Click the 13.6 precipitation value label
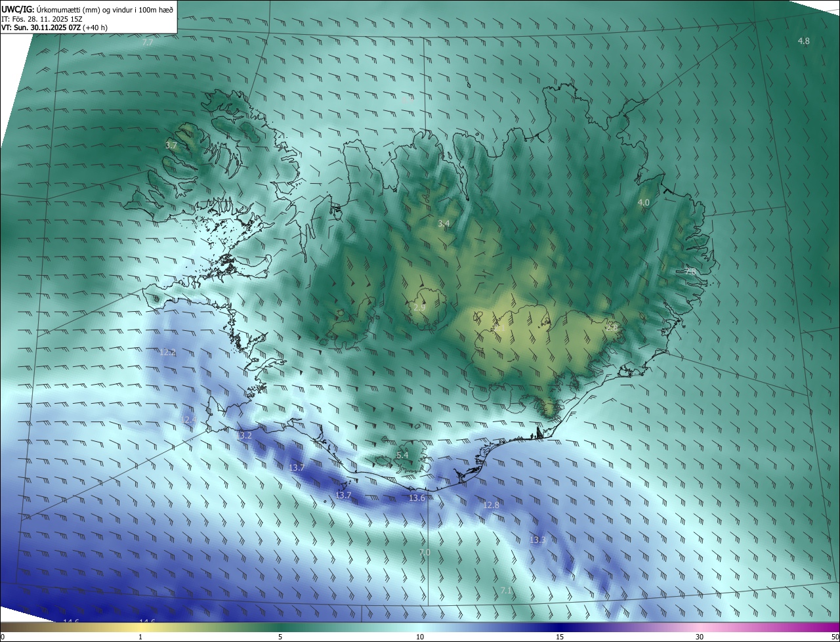This screenshot has height=642, width=840. click(417, 498)
